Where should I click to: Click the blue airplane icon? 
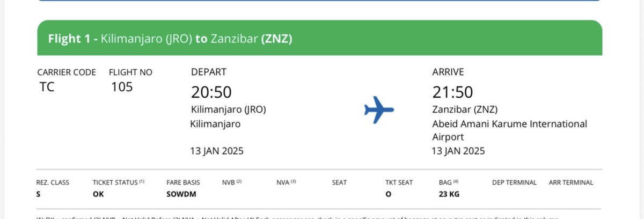click(x=379, y=109)
